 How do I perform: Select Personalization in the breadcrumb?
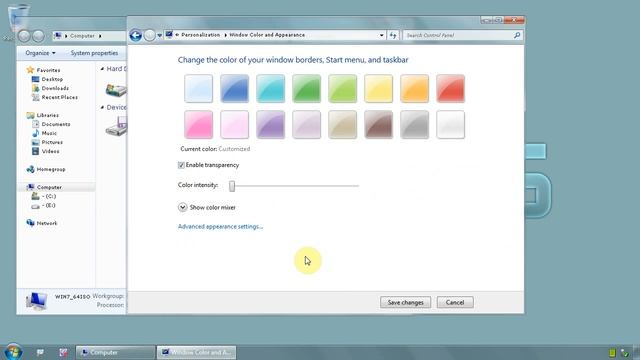coord(200,35)
